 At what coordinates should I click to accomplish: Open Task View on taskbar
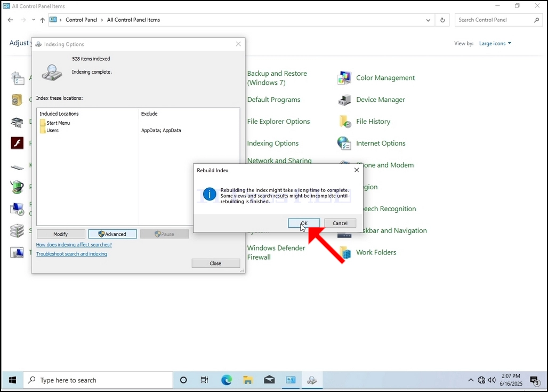pyautogui.click(x=205, y=380)
